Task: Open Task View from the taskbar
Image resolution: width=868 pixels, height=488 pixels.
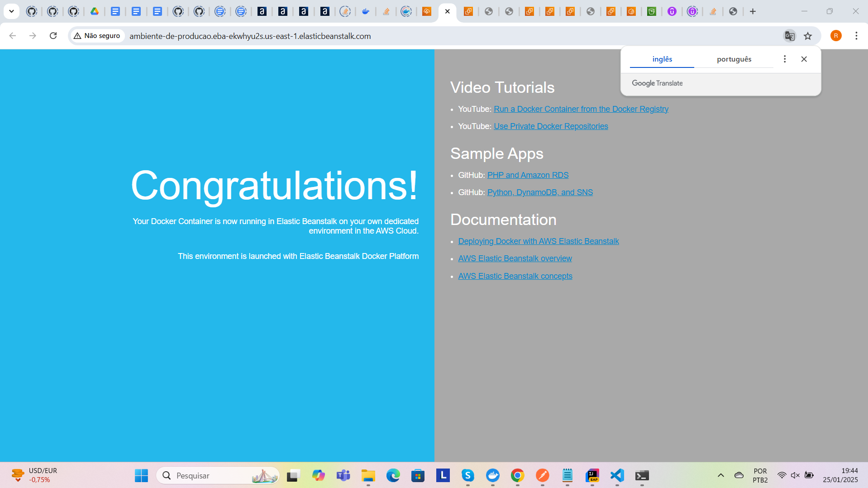Action: [x=293, y=475]
